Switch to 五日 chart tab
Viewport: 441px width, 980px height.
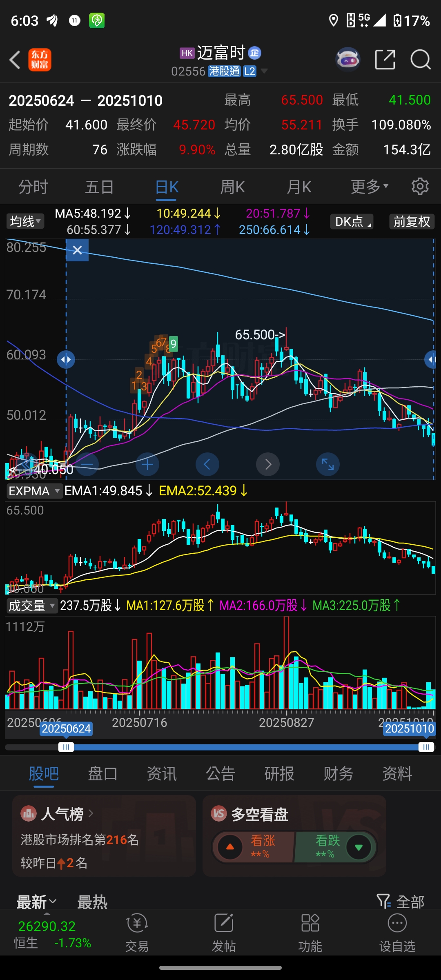99,187
